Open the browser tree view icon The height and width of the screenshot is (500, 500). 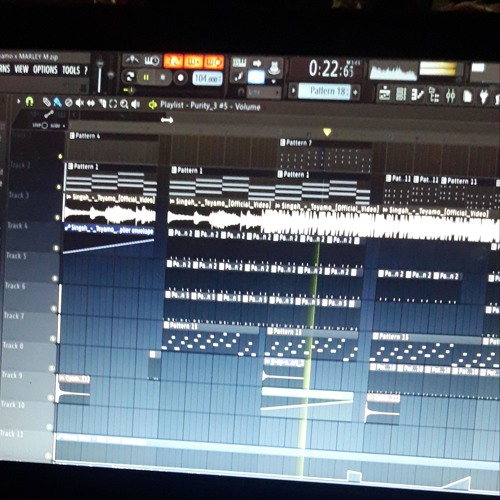tap(434, 95)
